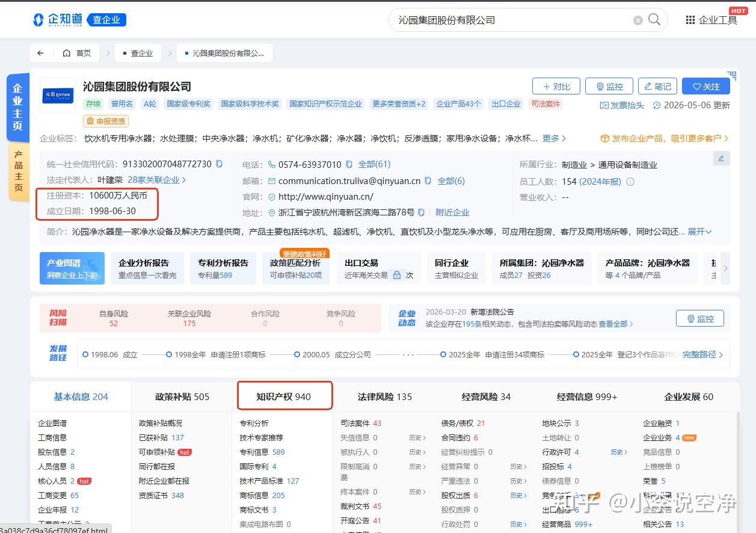The image size is (756, 533).
Task: Open 专利分析报告 card
Action: (x=223, y=268)
